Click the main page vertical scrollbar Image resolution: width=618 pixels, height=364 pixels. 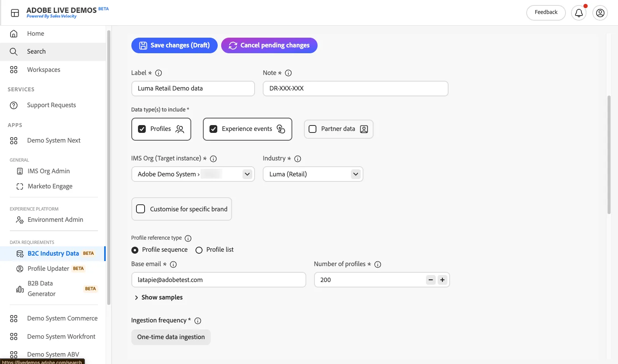click(x=609, y=155)
